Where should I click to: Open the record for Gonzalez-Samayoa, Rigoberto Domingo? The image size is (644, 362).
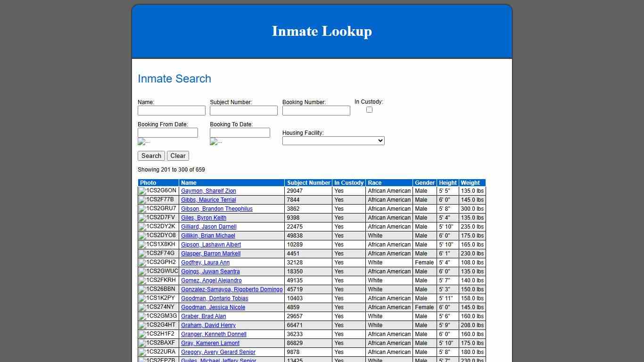pos(231,289)
